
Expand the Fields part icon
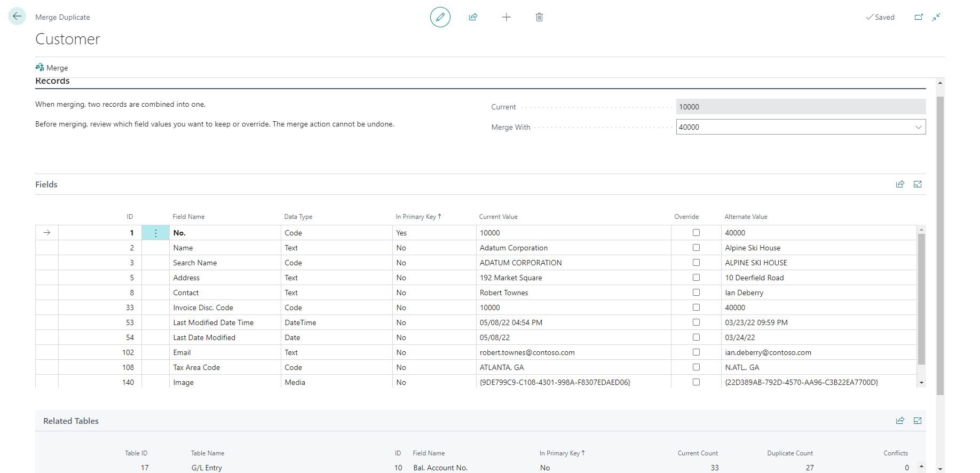(918, 184)
